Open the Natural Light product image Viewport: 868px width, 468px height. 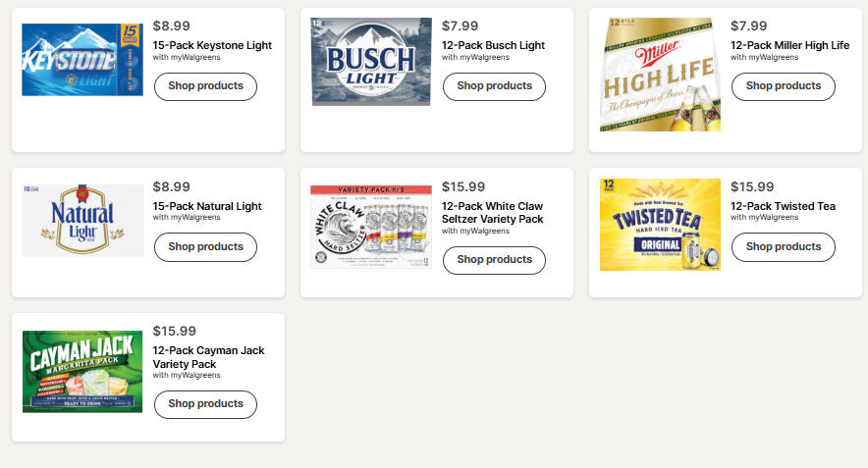click(82, 220)
